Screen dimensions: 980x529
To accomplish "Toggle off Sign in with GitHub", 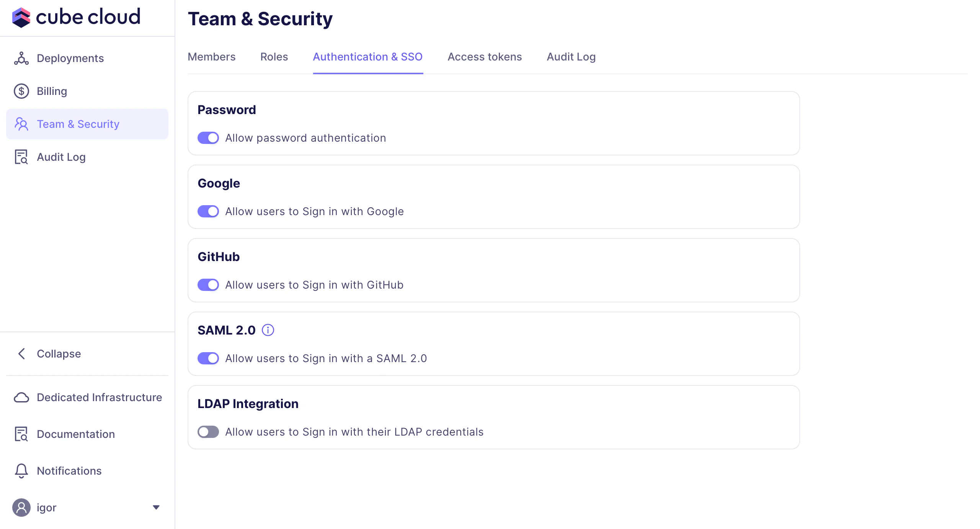I will click(208, 285).
